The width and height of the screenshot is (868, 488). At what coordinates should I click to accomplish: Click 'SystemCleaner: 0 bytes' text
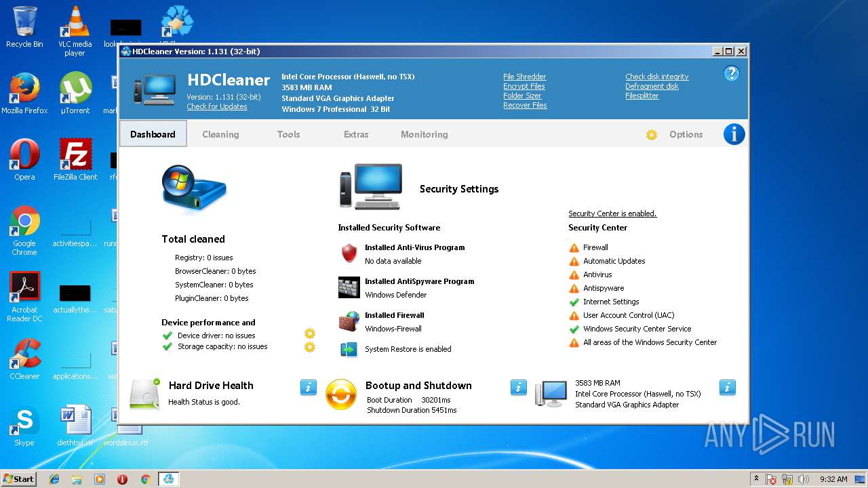coord(214,285)
